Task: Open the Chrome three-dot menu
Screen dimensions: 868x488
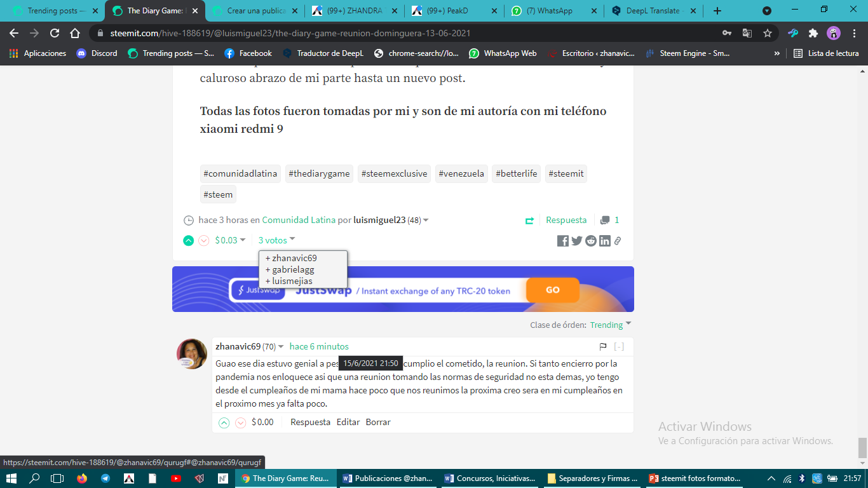Action: [x=855, y=33]
